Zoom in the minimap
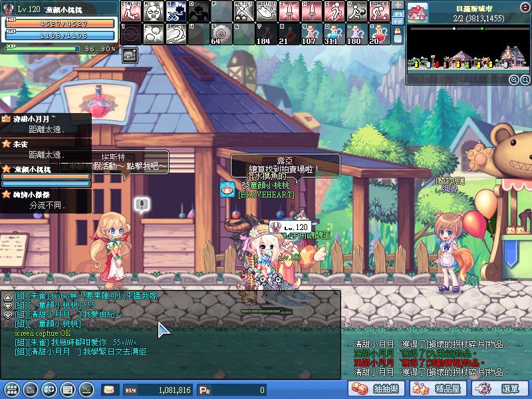Screen dimensions: 532x399 (513, 80)
